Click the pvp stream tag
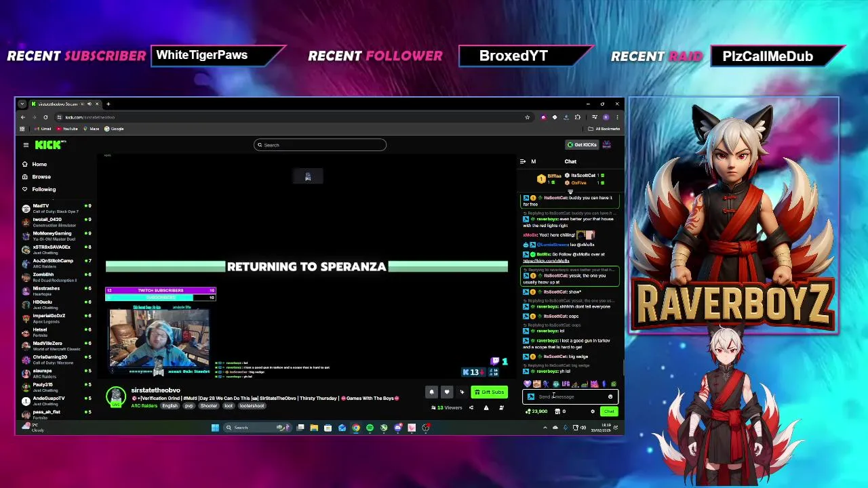Screen dimensions: 868x488 click(x=189, y=406)
